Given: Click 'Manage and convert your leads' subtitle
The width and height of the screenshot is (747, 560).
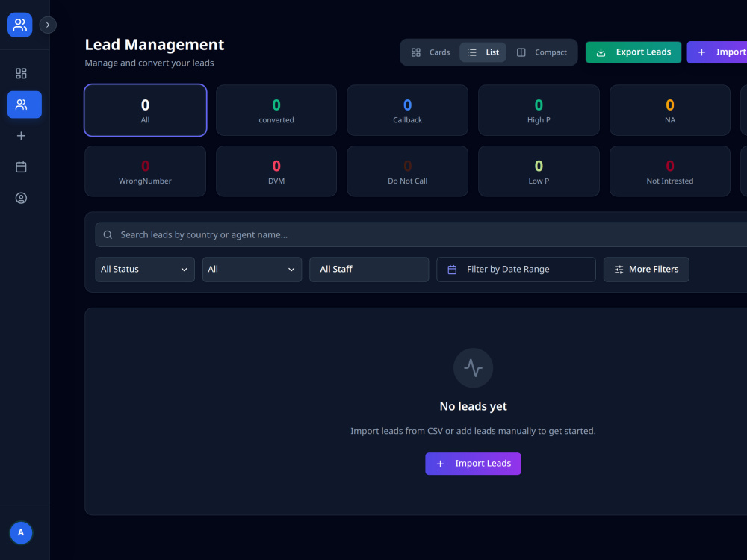Looking at the screenshot, I should pos(149,63).
